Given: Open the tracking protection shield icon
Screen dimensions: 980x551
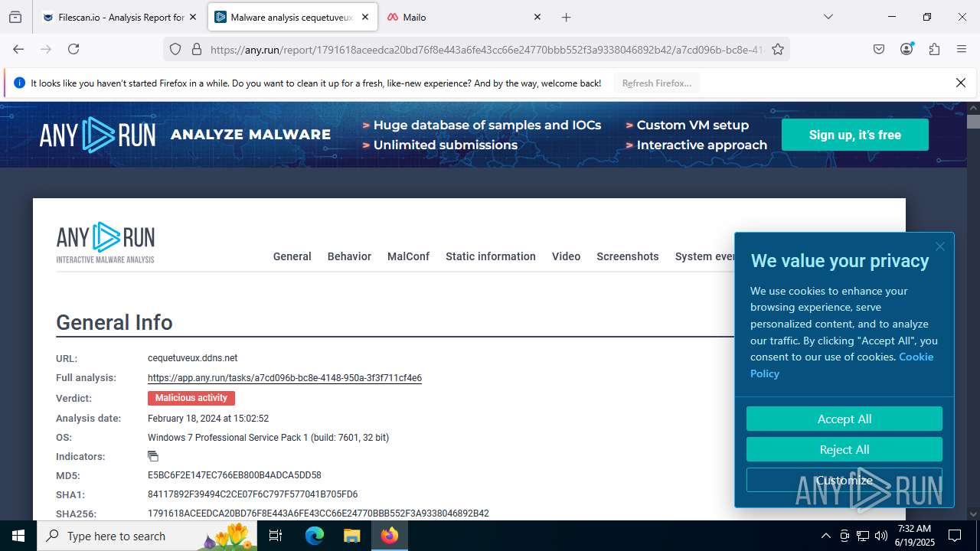Looking at the screenshot, I should coord(175,49).
